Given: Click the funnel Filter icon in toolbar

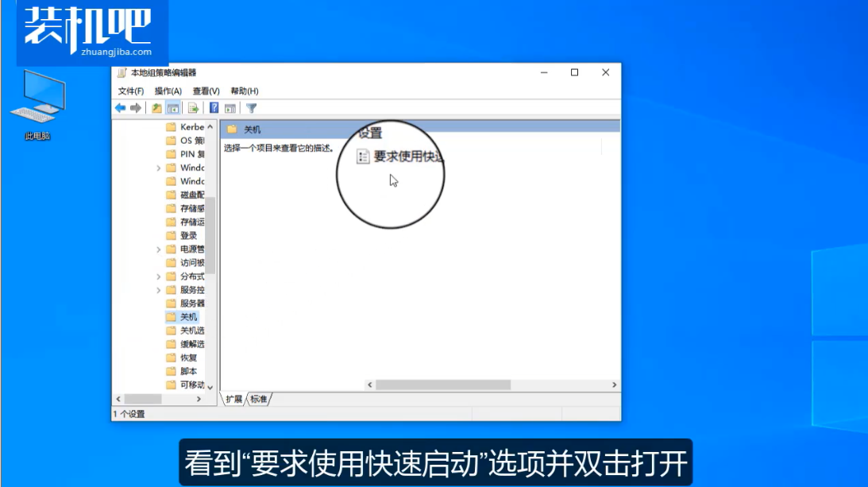Looking at the screenshot, I should [x=251, y=108].
